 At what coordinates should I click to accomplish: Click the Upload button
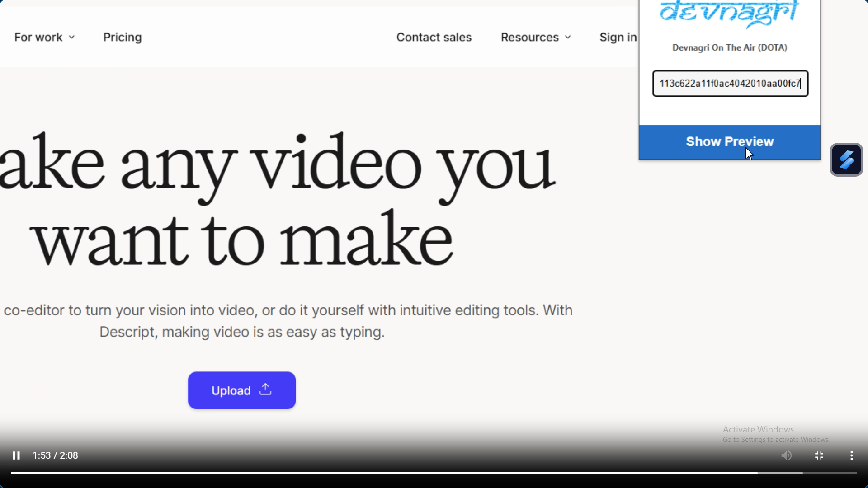(242, 390)
